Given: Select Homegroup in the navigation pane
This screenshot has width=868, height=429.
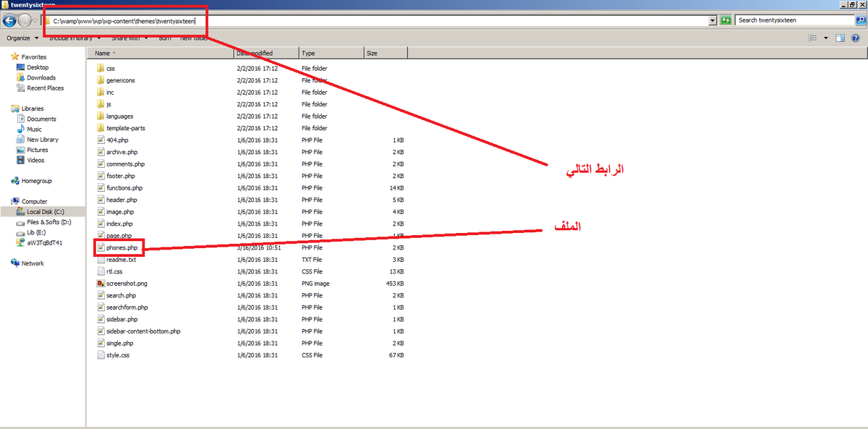Looking at the screenshot, I should (x=36, y=181).
